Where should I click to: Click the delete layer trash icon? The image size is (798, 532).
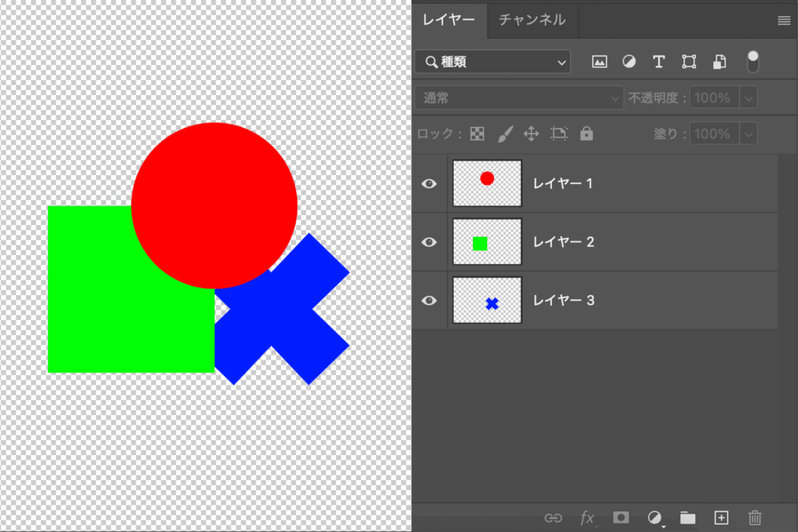[754, 517]
